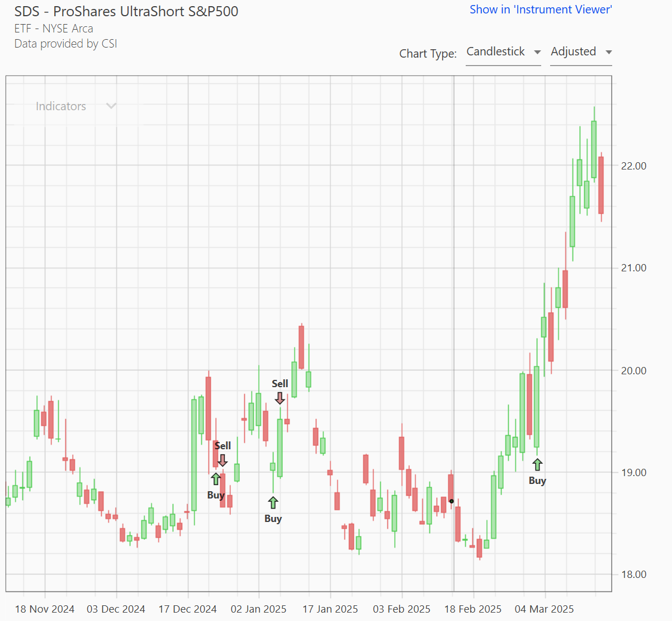
Task: Click the SDS ProShares UltraShort chart title
Action: [126, 11]
